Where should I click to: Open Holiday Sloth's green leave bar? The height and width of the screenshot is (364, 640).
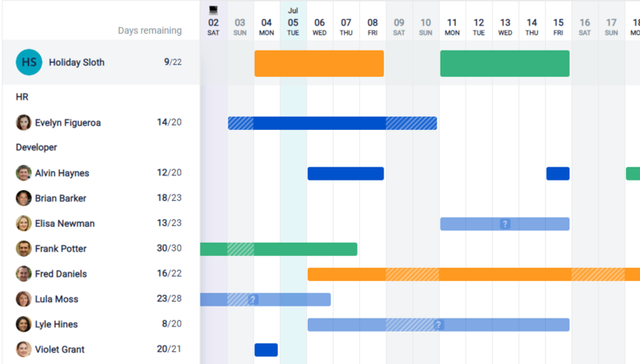pyautogui.click(x=505, y=64)
